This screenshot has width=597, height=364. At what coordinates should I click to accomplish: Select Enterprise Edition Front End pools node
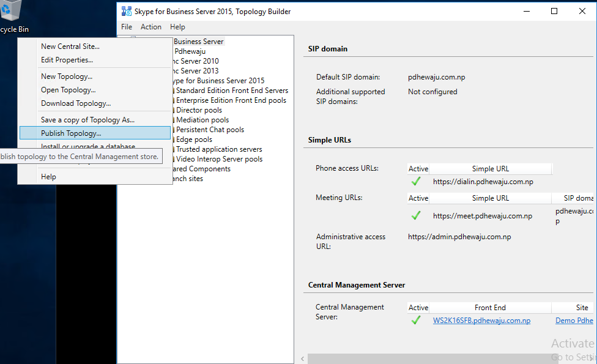[231, 100]
